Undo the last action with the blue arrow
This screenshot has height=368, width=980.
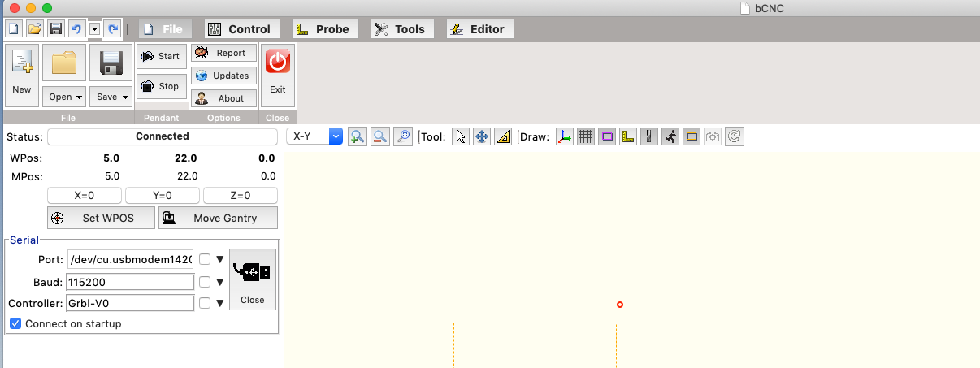point(76,28)
